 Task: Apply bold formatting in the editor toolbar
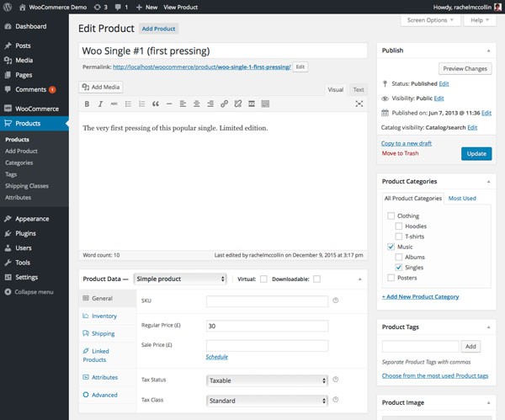(87, 104)
